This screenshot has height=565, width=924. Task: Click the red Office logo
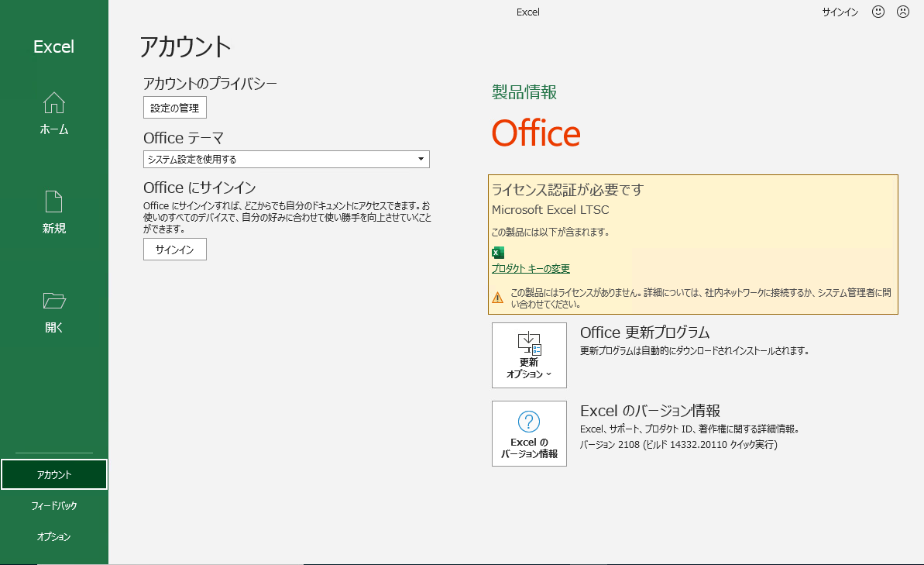(x=536, y=133)
